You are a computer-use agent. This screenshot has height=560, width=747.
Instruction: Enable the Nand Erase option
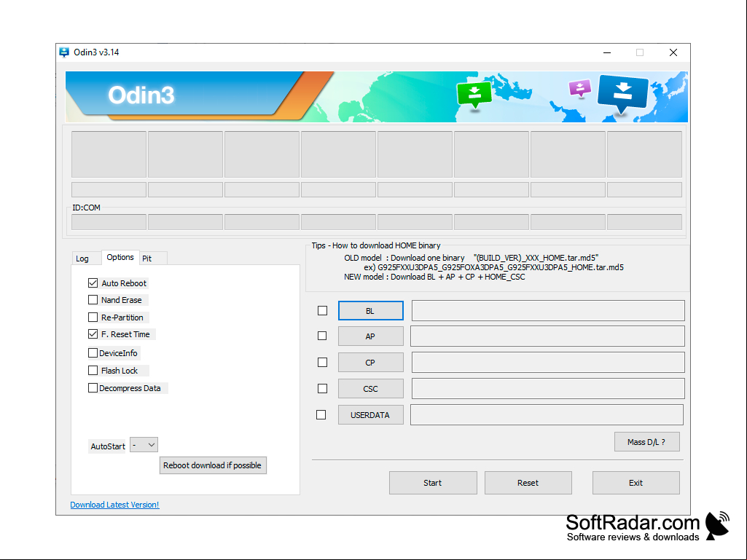(93, 299)
